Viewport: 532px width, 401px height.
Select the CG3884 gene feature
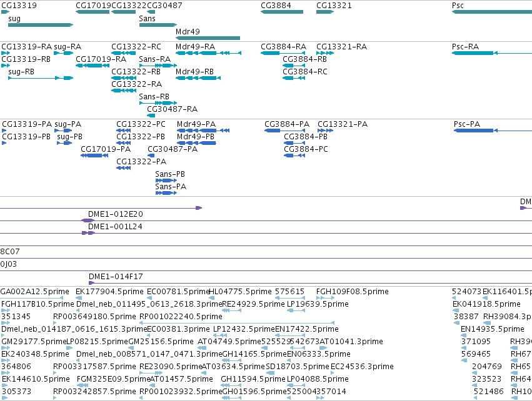coord(281,12)
